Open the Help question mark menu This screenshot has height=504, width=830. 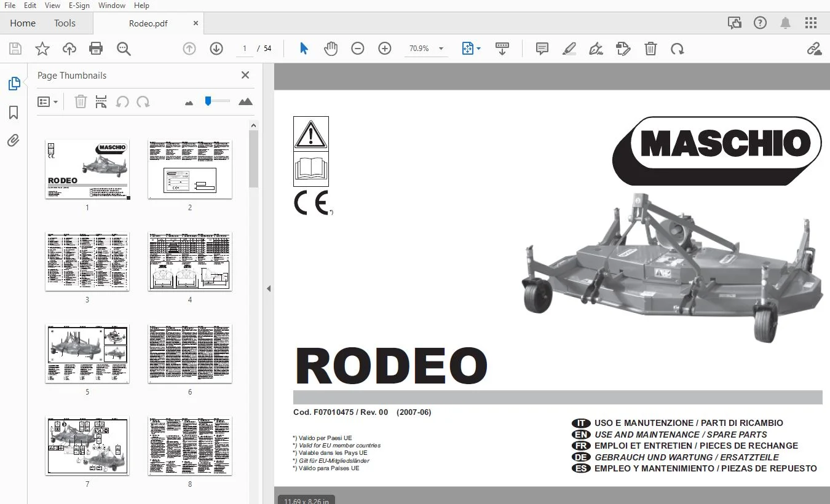tap(761, 23)
